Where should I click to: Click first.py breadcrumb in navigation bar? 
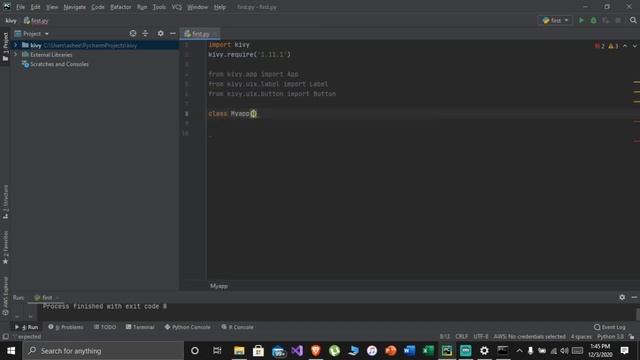tap(36, 20)
